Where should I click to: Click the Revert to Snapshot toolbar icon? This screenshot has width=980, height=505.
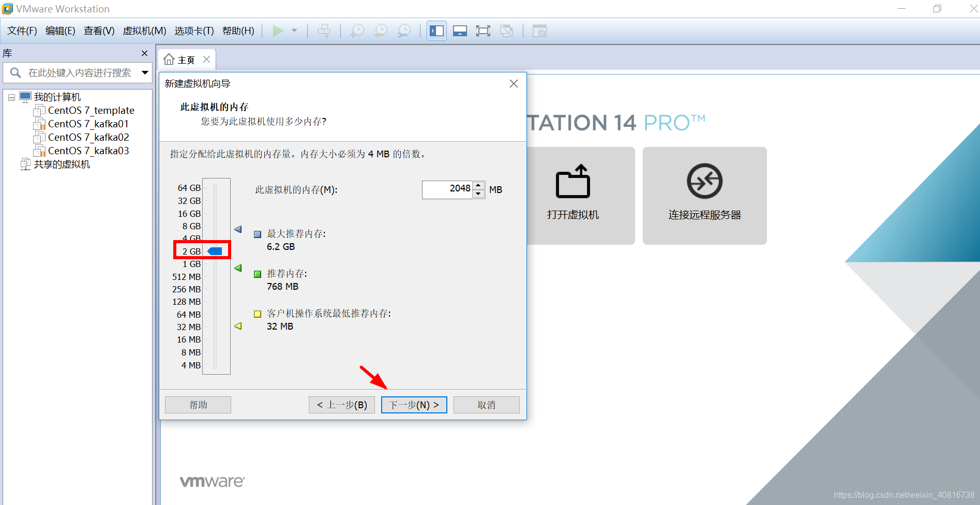point(380,31)
